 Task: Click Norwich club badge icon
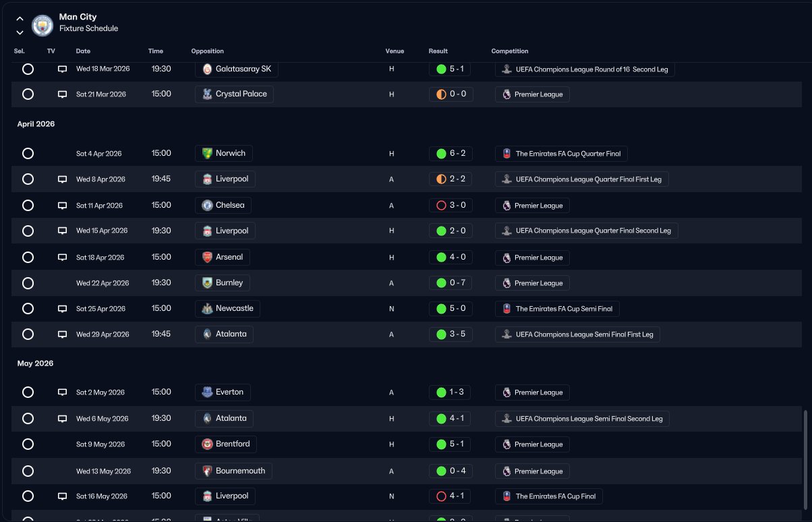pos(207,154)
